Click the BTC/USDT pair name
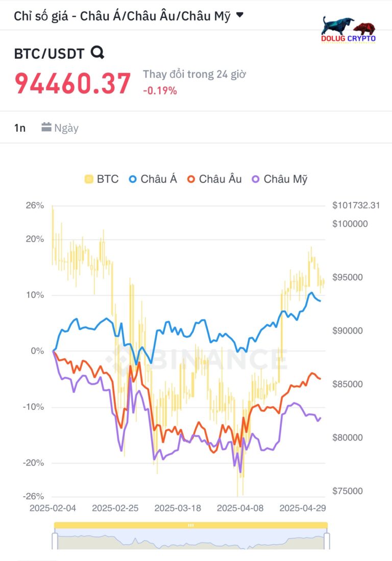Image resolution: width=392 pixels, height=561 pixels. point(49,54)
